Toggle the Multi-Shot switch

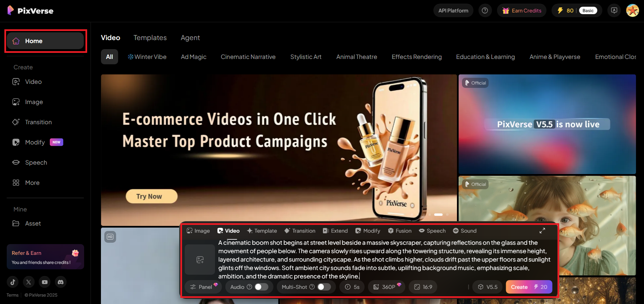[x=324, y=287]
